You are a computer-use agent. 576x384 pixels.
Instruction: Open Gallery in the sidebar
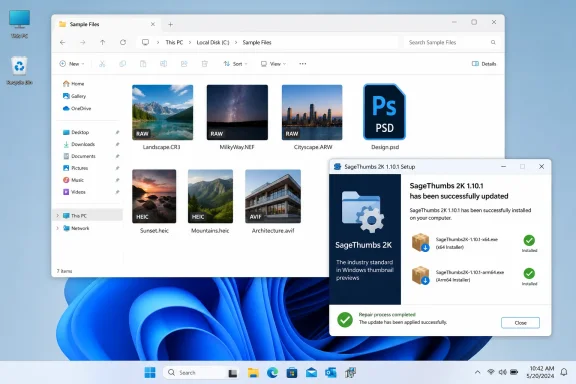point(75,96)
